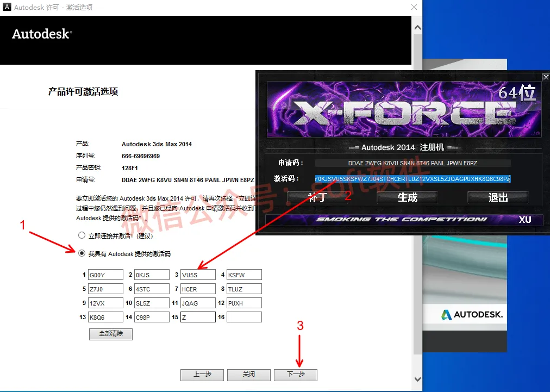Click the 上一步 button
This screenshot has width=550, height=392.
point(202,375)
